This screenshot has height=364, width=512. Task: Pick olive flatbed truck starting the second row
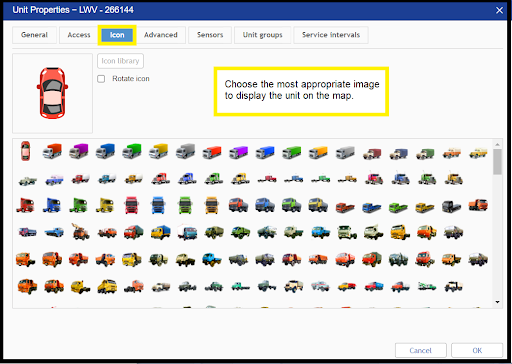(x=28, y=181)
